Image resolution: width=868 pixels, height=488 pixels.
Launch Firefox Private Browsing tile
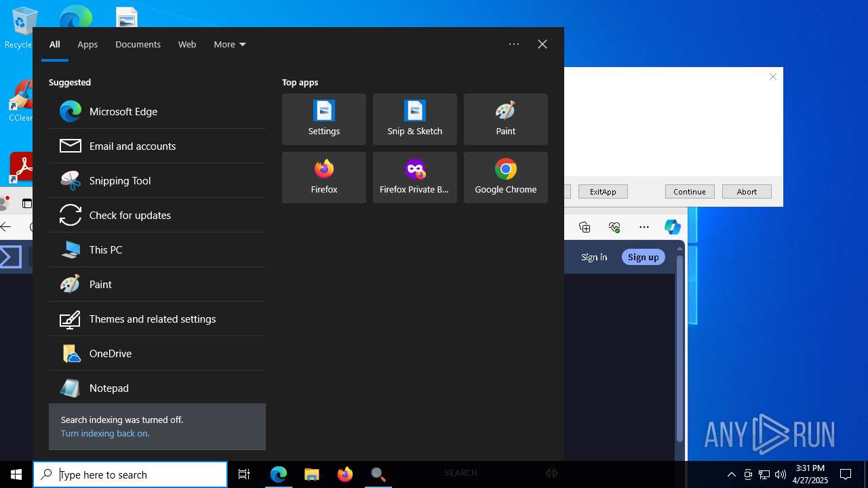click(x=415, y=178)
